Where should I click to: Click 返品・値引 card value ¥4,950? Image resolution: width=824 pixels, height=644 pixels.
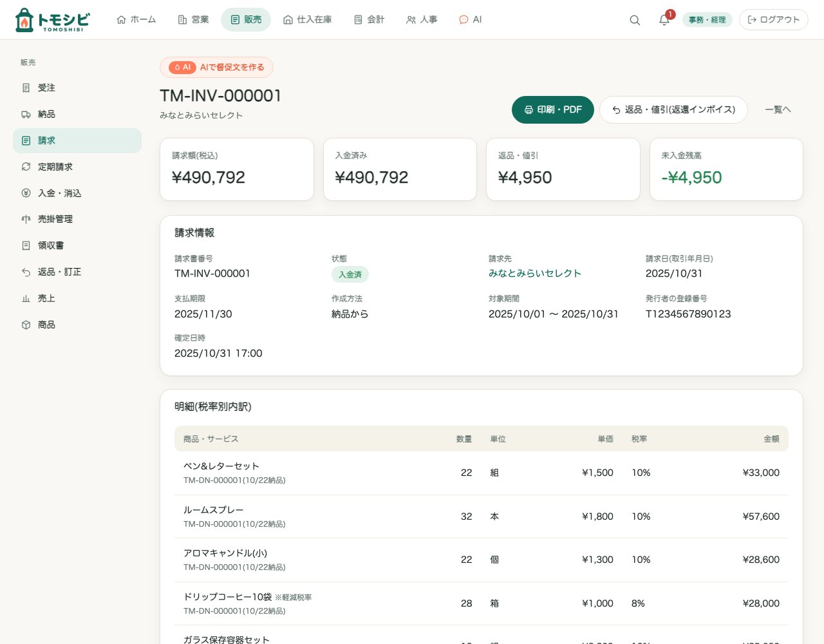tap(525, 178)
